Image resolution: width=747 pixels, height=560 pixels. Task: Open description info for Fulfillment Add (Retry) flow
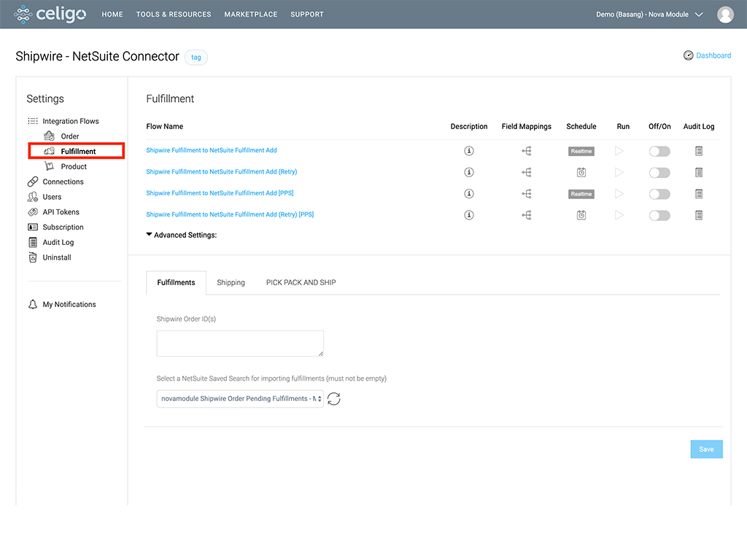tap(469, 172)
